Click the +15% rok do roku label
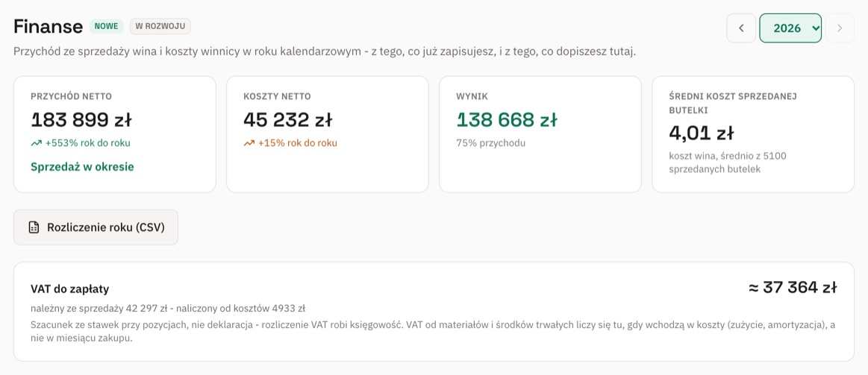This screenshot has width=868, height=375. pyautogui.click(x=297, y=143)
